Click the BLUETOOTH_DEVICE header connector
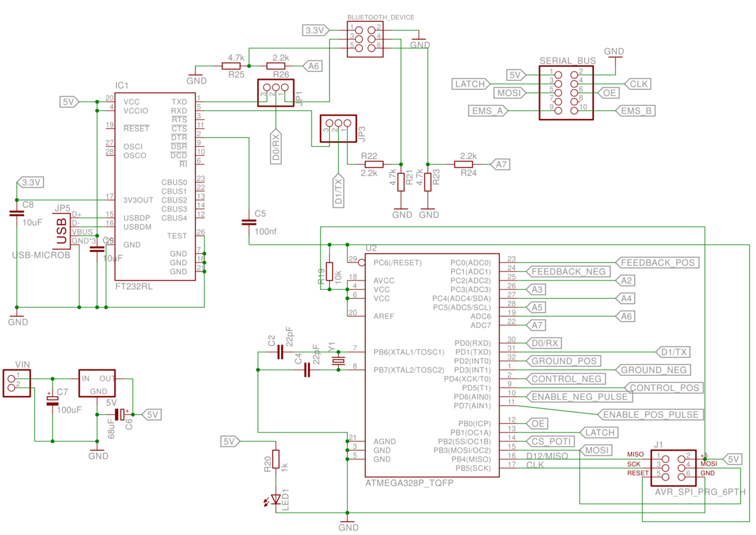The height and width of the screenshot is (535, 756). point(365,40)
